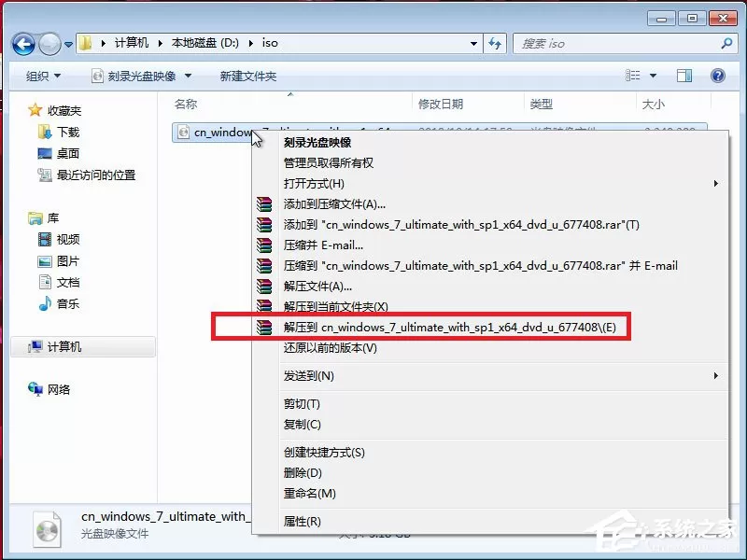Screen dimensions: 747x560
Task: Click the 刻录光盘映像 toolbar button
Action: tap(134, 76)
